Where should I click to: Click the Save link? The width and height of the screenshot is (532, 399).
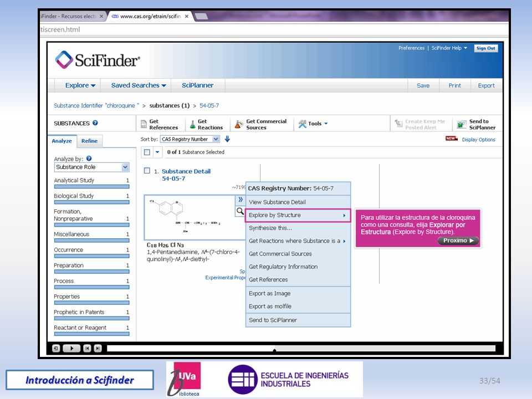[x=423, y=85]
